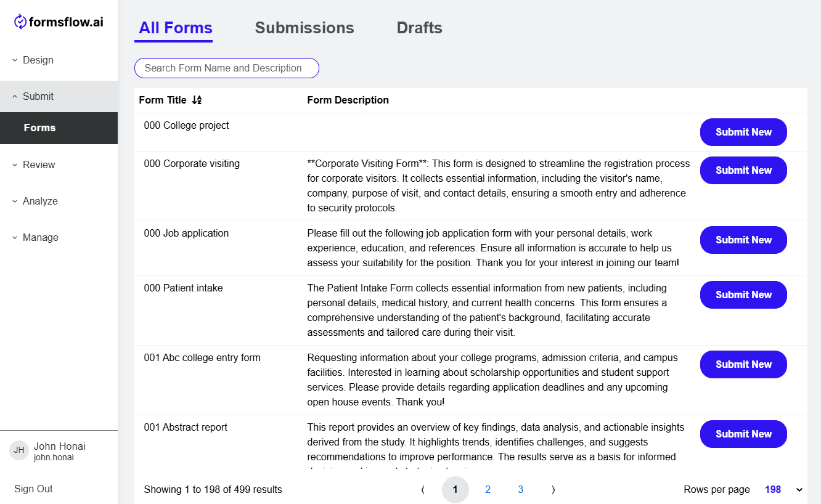Click the JH user avatar
This screenshot has width=821, height=504.
[19, 450]
